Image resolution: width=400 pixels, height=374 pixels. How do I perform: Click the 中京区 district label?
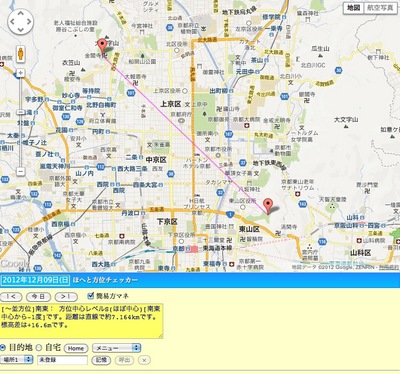156,160
